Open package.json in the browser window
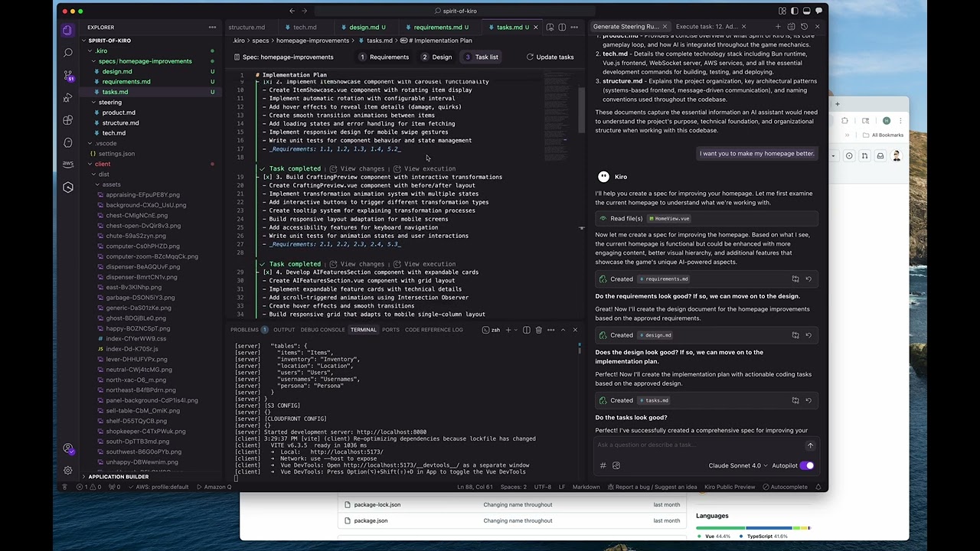 pyautogui.click(x=371, y=521)
